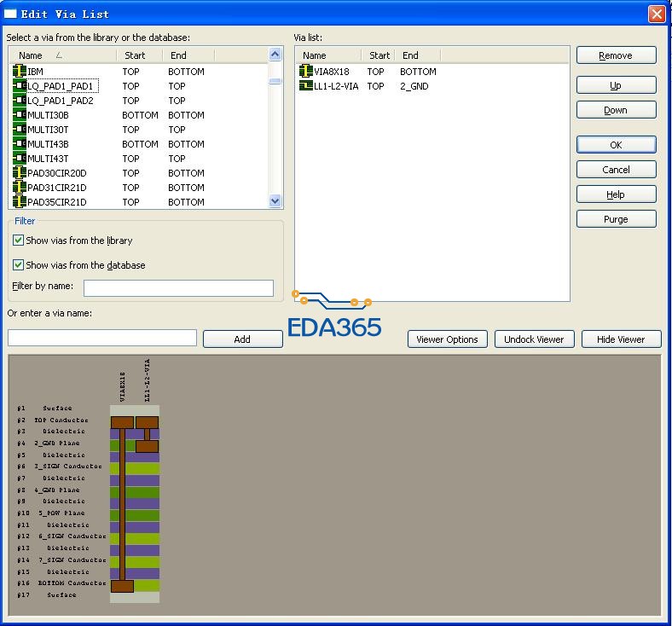Screen dimensions: 672x626
Task: Click the IBM via icon in library list
Action: tap(19, 72)
